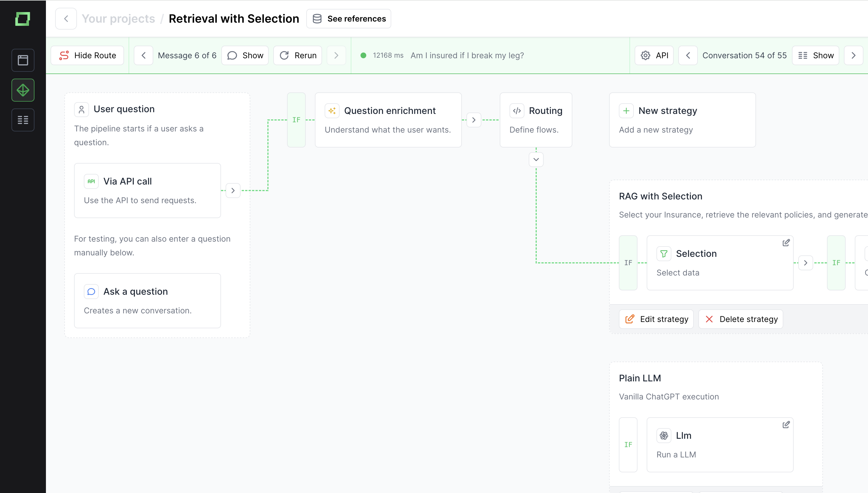Expand arrow after Selection step
Viewport: 868px width, 493px height.
point(806,263)
